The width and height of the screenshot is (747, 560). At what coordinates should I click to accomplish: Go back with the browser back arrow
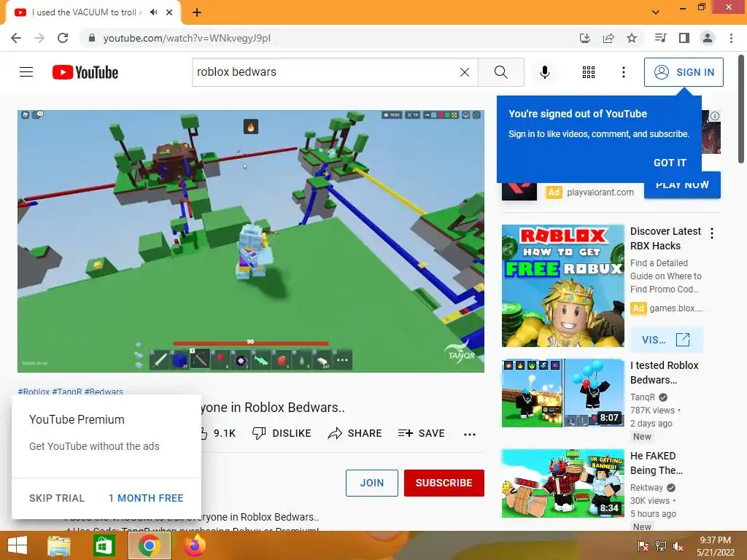click(16, 38)
